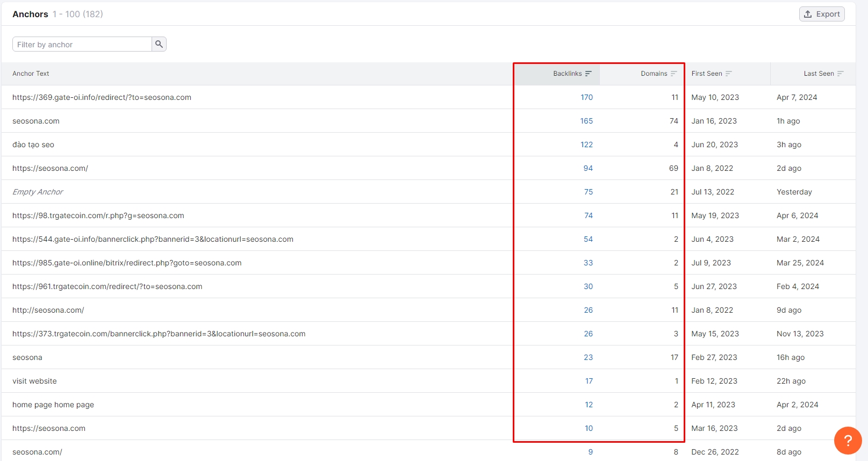Click the Domains sort icon
The image size is (868, 461).
click(x=673, y=74)
